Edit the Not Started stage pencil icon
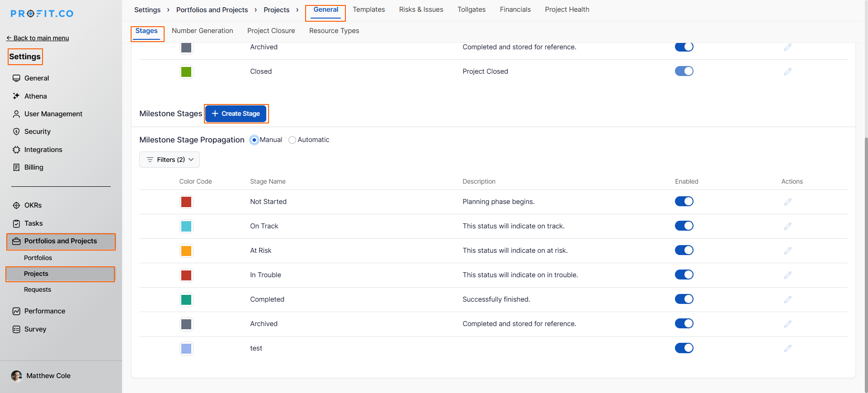The width and height of the screenshot is (868, 393). point(788,202)
